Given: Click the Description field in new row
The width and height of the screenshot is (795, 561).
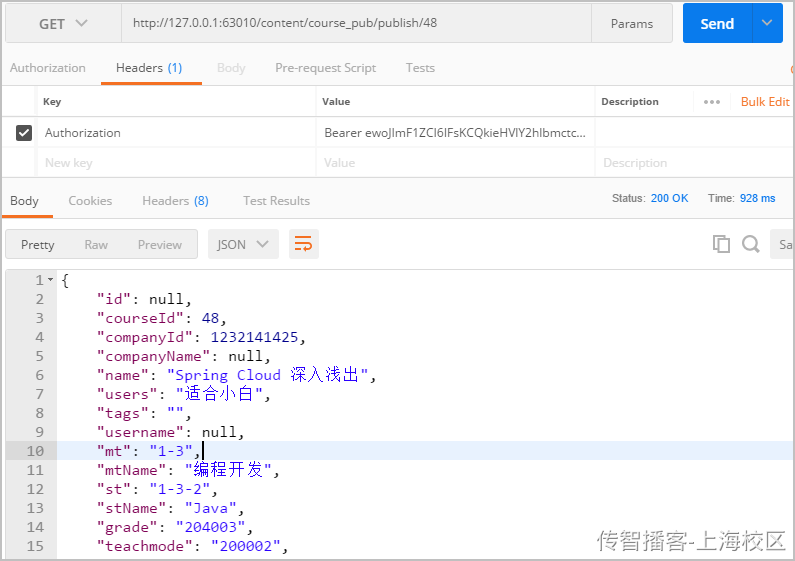Looking at the screenshot, I should [694, 163].
